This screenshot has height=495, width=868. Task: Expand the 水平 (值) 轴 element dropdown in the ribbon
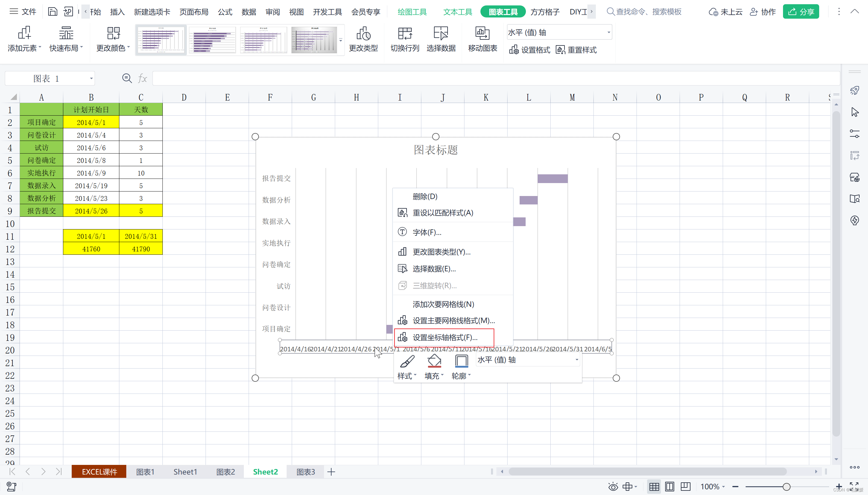pos(609,33)
